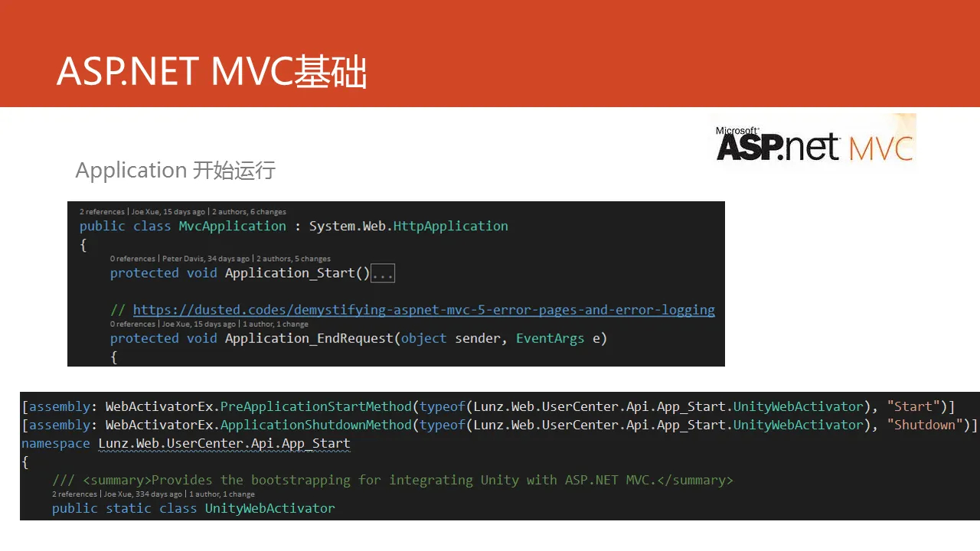Click the underlined Lunz.Web.UserCenter.Api.App_Start namespace
Screen dimensions: 980x551
point(224,444)
